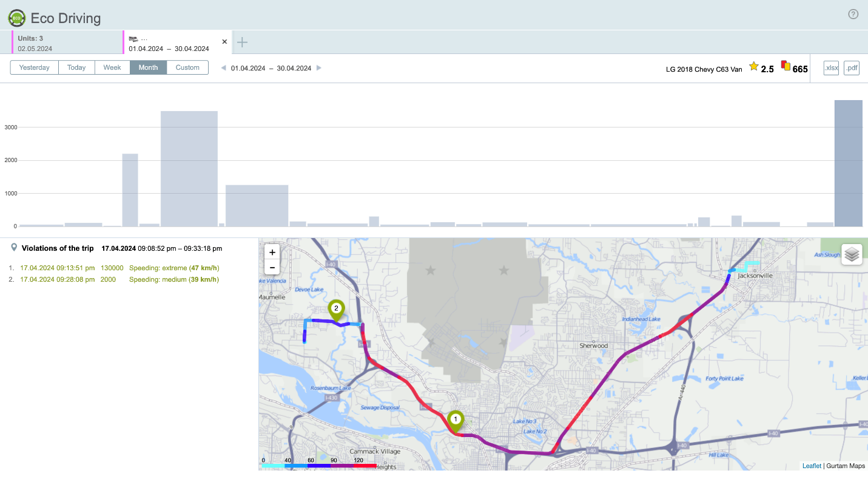Click map marker number 1
Screen dimensions: 868x493
[456, 420]
